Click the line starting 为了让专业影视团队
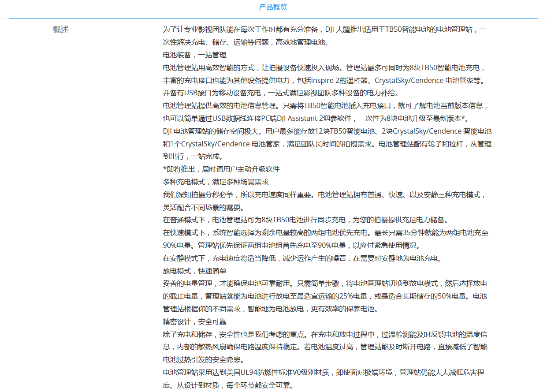547x392 pixels. [x=325, y=30]
